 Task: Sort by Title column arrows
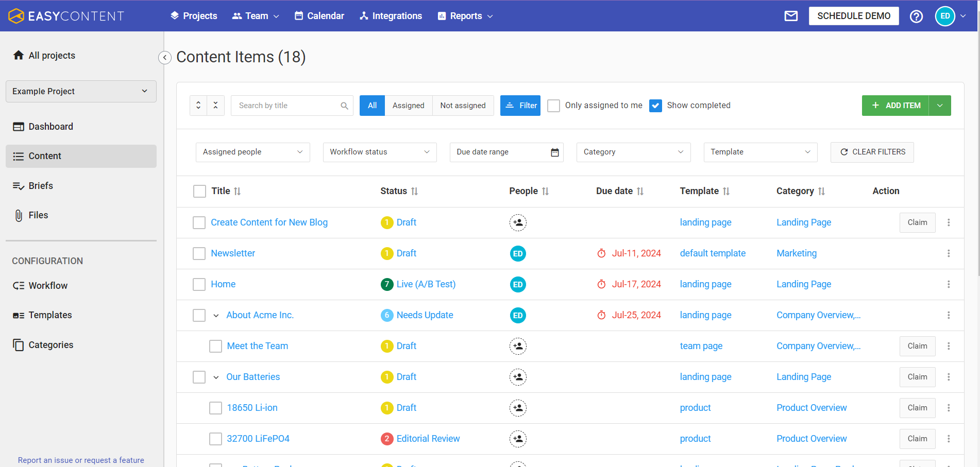pyautogui.click(x=238, y=191)
